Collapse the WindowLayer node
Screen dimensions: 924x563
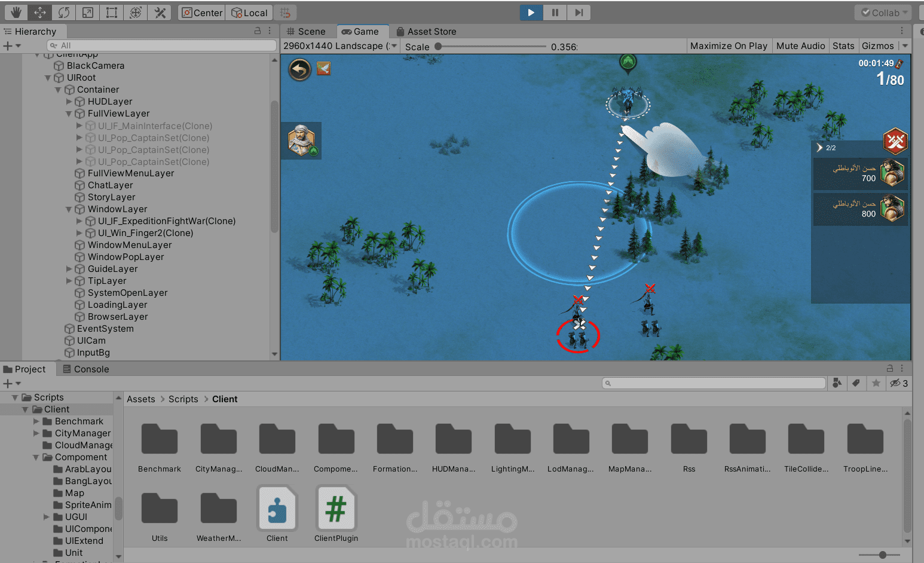(69, 209)
